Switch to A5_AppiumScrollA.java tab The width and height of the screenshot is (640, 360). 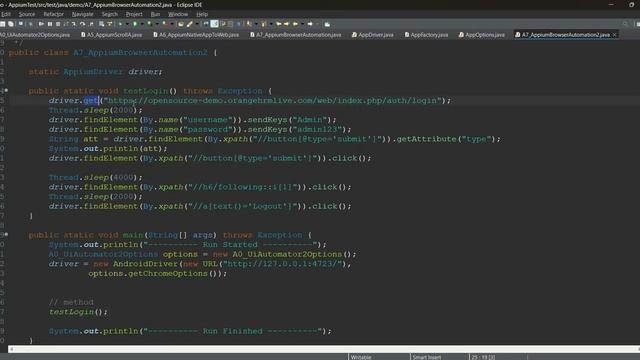tap(111, 35)
